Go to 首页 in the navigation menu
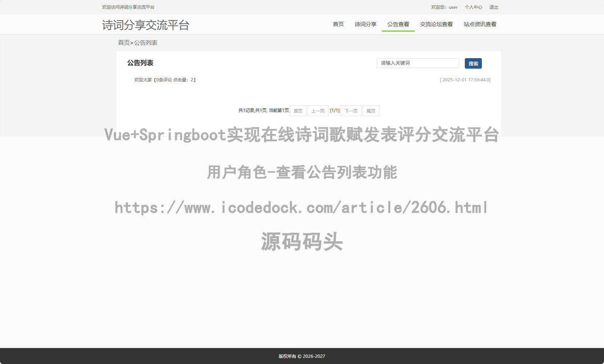 338,24
